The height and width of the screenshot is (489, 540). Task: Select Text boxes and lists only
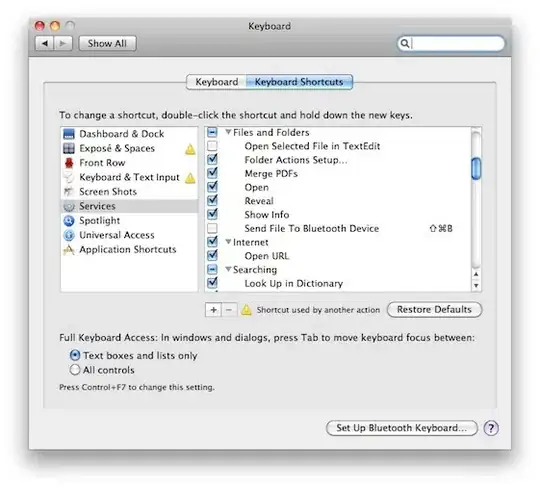pos(75,355)
